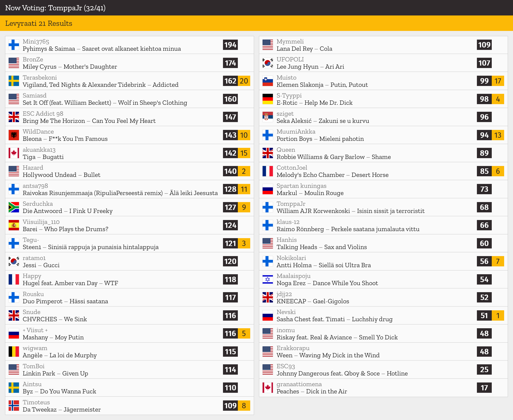This screenshot has width=513, height=420.
Task: Click song 'Duo Pimperot – Hässi saatana'
Action: tap(65, 301)
